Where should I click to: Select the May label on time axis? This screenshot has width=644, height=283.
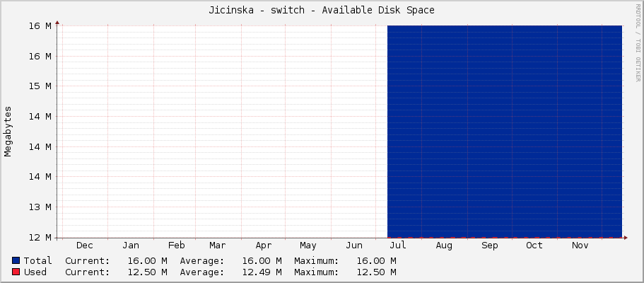coord(308,246)
